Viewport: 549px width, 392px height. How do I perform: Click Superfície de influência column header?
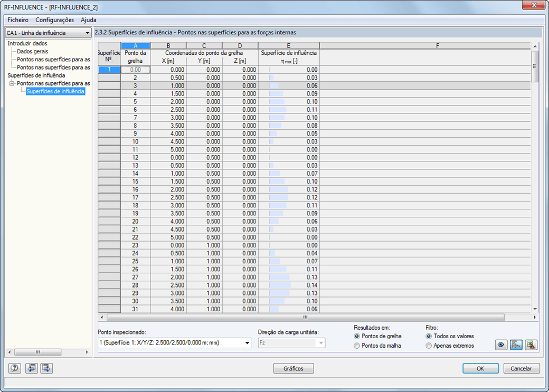pyautogui.click(x=289, y=57)
